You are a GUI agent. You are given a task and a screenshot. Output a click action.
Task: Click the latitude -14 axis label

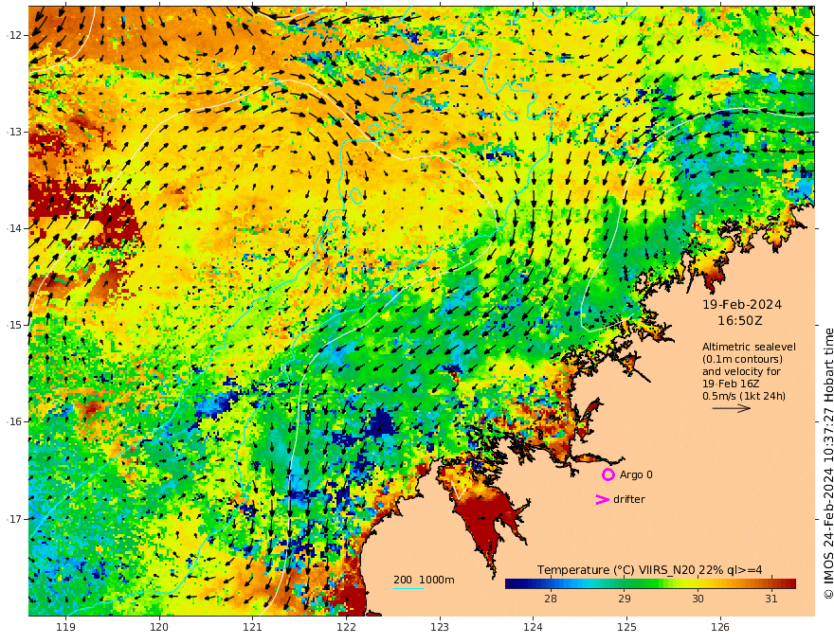tap(14, 228)
